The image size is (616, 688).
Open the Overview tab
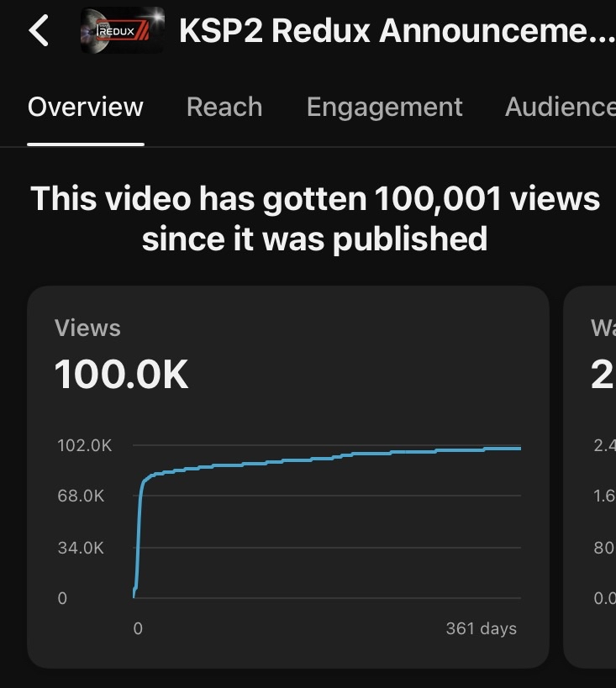click(86, 107)
